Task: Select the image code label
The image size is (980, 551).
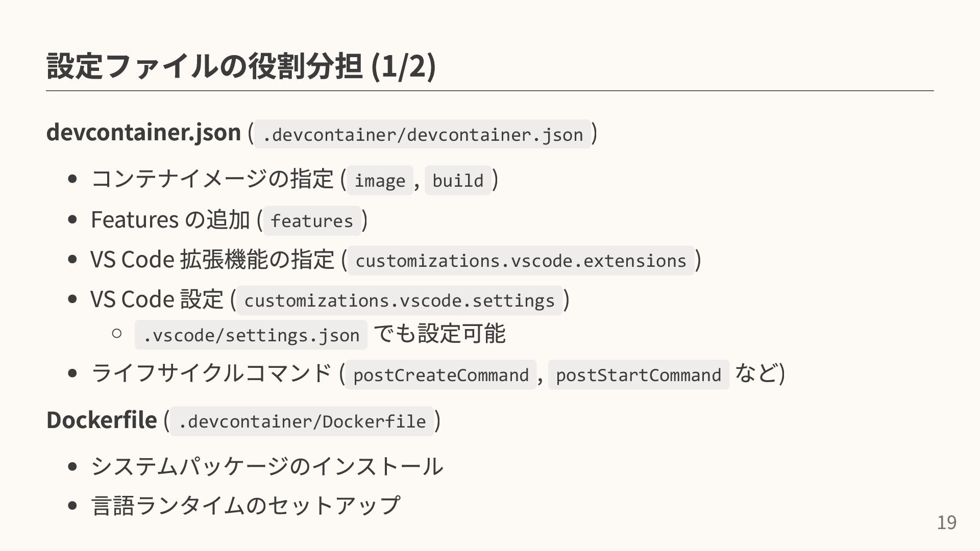Action: click(x=380, y=181)
